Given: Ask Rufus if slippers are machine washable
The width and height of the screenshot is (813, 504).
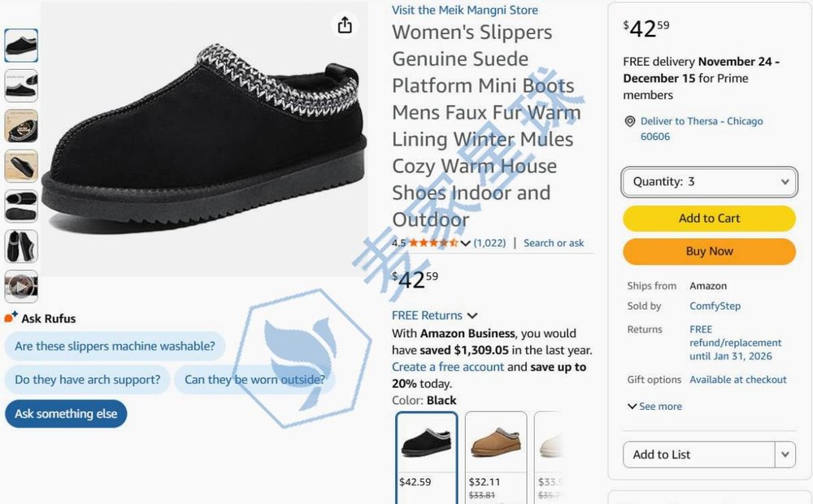Looking at the screenshot, I should pos(114,346).
